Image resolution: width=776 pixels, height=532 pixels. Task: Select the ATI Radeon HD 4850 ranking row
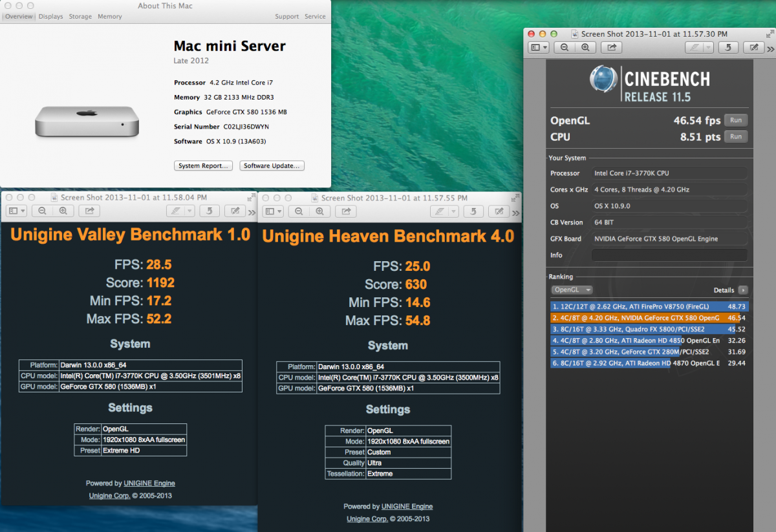(x=649, y=340)
